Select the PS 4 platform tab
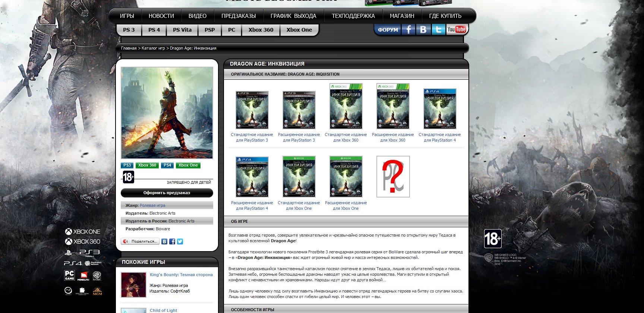Image resolution: width=644 pixels, height=313 pixels. pyautogui.click(x=154, y=30)
